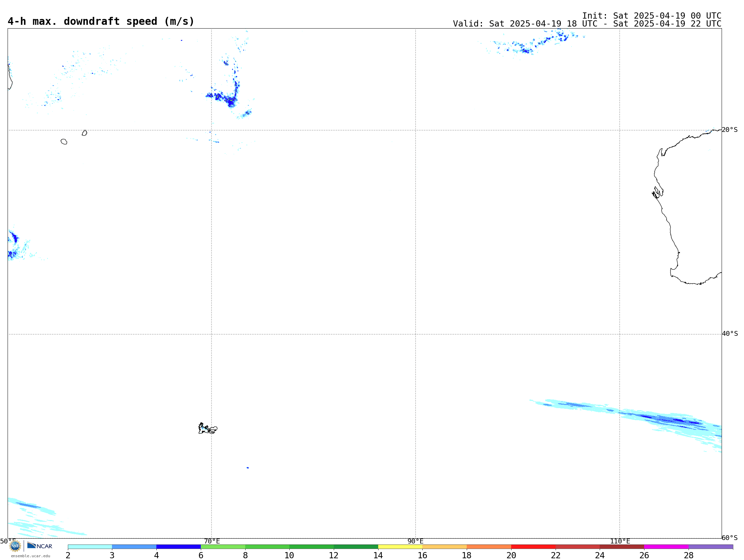Click the medium blue 3–4 m/s color swatch
This screenshot has height=560, width=744.
click(134, 547)
